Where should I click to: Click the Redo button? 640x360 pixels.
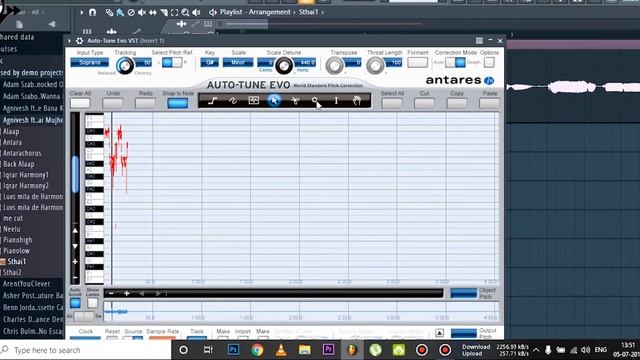[145, 103]
